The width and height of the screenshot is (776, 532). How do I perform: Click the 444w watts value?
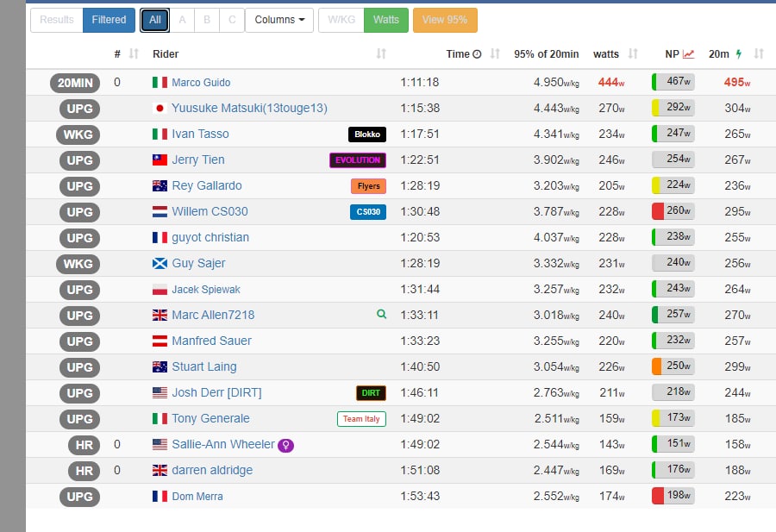click(611, 83)
